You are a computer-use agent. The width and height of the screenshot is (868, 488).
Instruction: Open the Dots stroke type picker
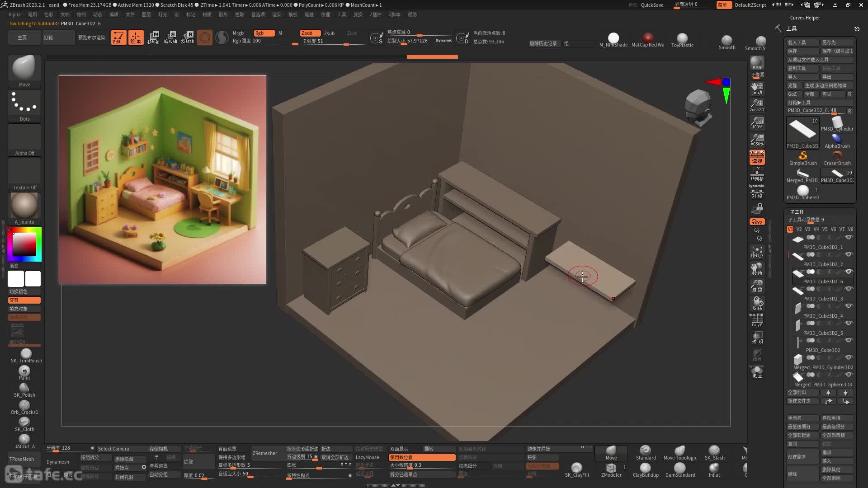pyautogui.click(x=24, y=106)
